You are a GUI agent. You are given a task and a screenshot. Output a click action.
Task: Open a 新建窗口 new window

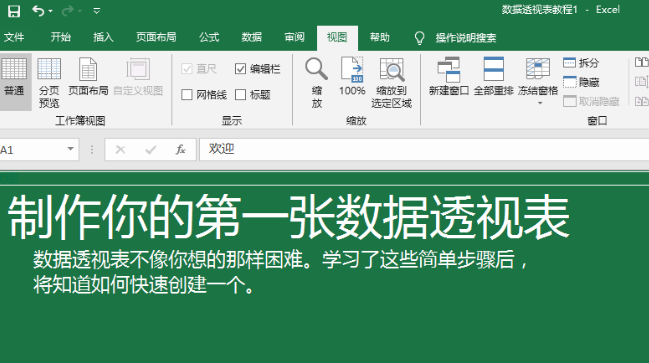[449, 77]
